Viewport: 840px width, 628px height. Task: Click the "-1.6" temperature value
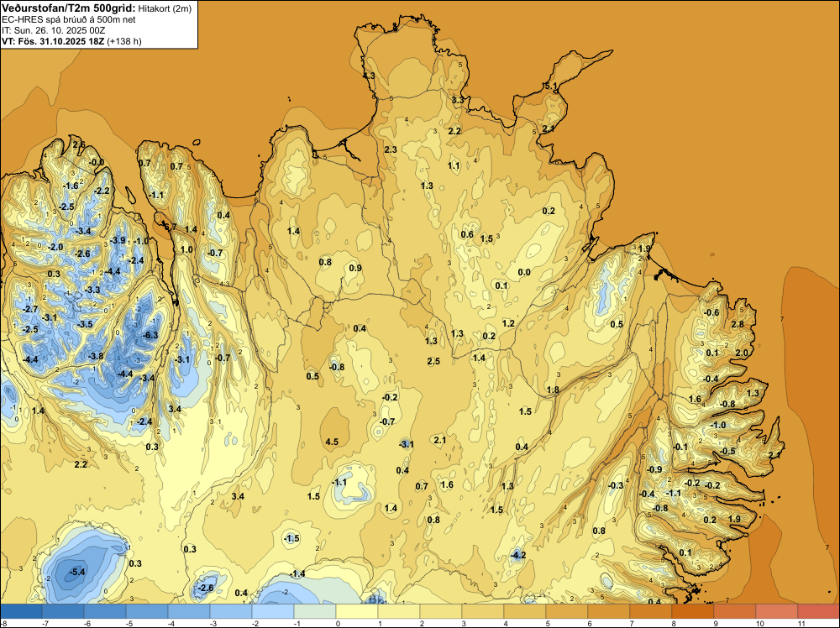(x=71, y=186)
